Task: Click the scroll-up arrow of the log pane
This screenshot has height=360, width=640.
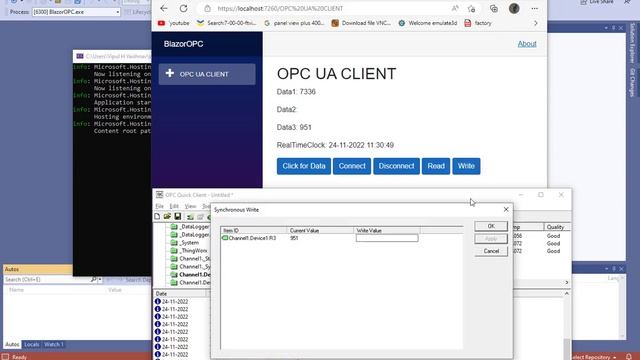Action: click(x=567, y=293)
